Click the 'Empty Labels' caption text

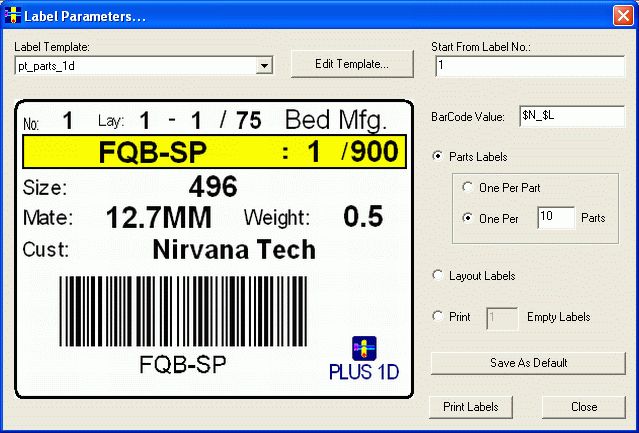pyautogui.click(x=558, y=317)
